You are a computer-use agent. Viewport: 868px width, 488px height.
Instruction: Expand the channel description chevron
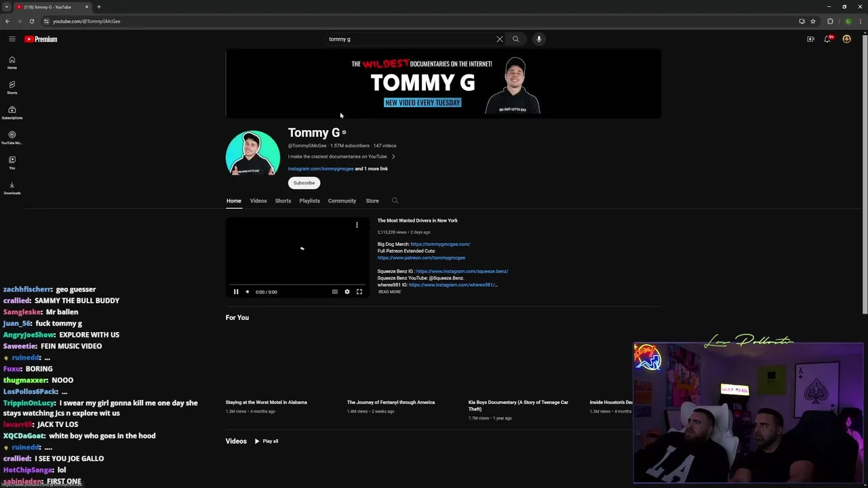click(393, 157)
